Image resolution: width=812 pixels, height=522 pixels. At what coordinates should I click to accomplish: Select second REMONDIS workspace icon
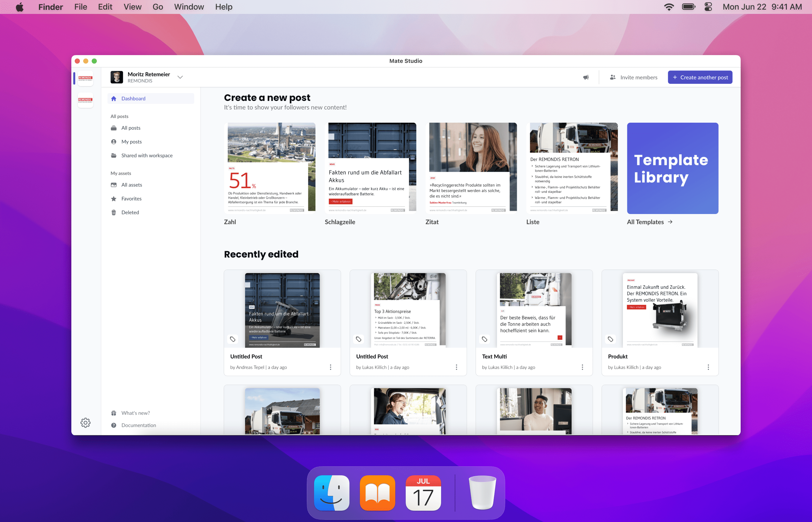pos(85,100)
